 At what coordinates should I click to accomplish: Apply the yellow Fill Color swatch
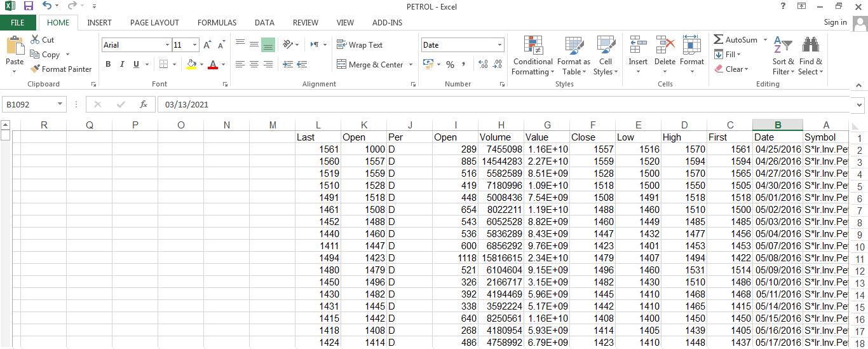(x=191, y=65)
